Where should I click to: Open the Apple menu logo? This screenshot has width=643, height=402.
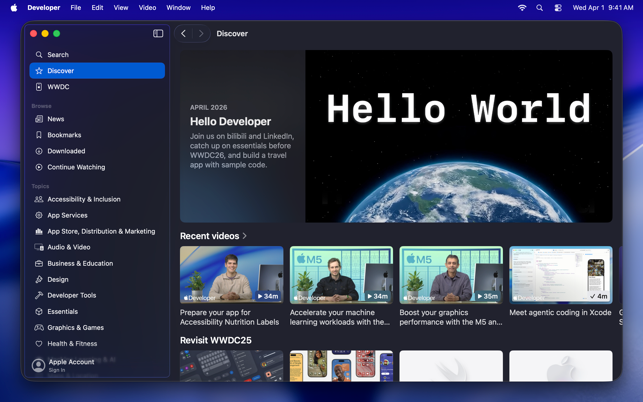(x=14, y=8)
